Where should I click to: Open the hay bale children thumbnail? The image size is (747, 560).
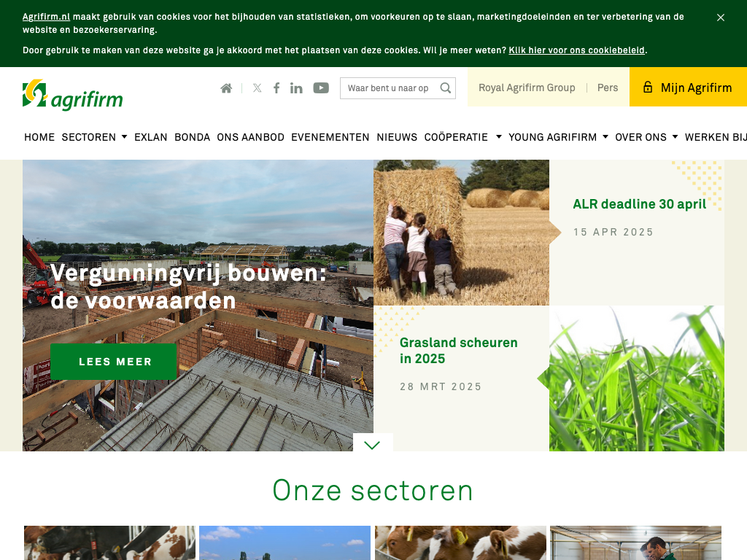click(x=461, y=233)
